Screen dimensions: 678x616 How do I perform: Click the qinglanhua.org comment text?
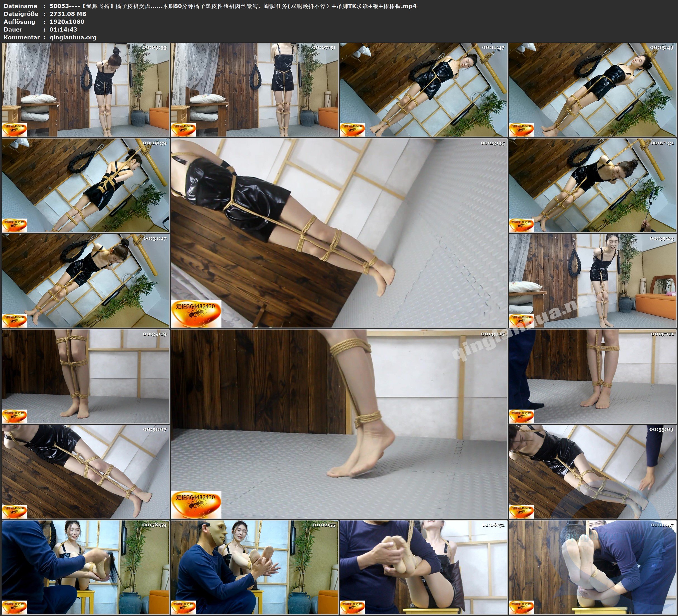[x=73, y=37]
